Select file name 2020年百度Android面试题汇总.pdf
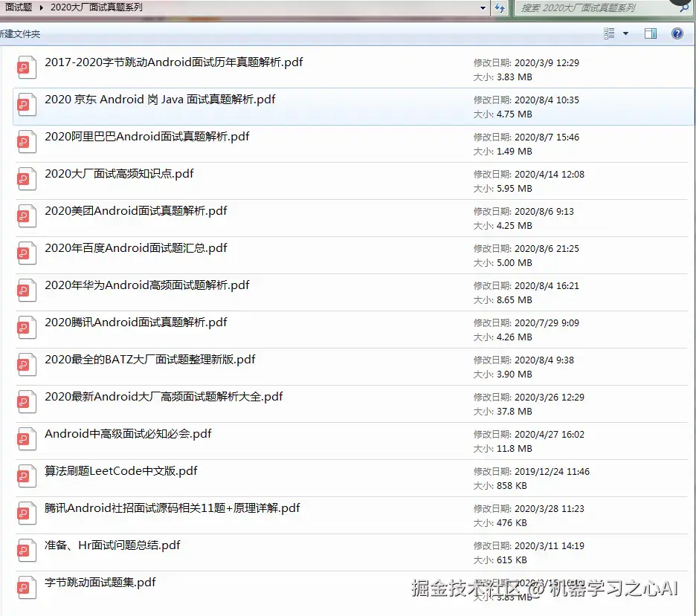The width and height of the screenshot is (696, 616). (x=136, y=248)
